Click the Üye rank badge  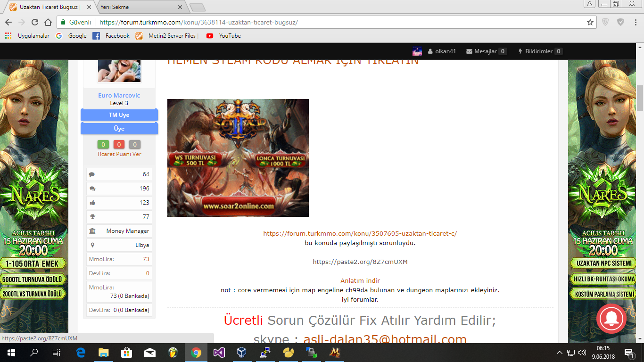(119, 129)
